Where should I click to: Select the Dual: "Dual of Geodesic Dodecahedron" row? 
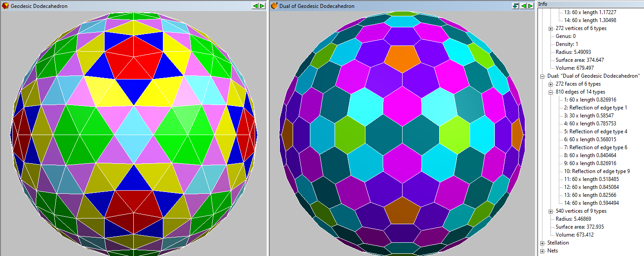point(594,76)
